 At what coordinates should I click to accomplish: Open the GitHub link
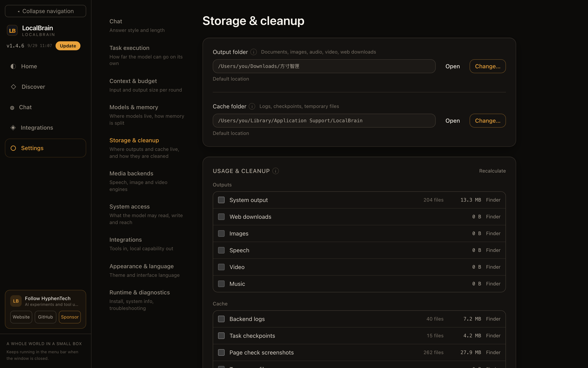pos(46,317)
